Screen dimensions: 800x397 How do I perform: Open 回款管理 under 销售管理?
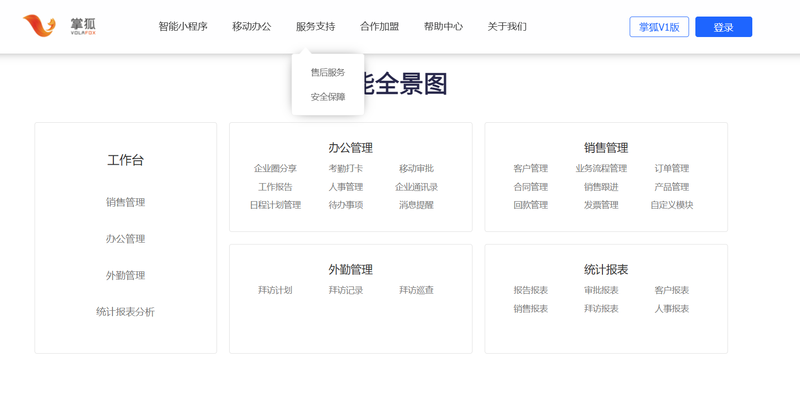click(x=531, y=205)
